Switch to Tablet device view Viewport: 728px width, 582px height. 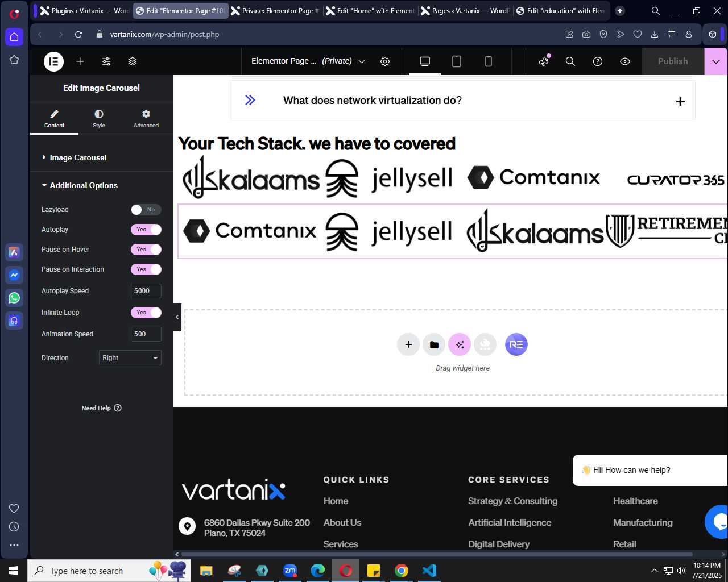click(457, 61)
